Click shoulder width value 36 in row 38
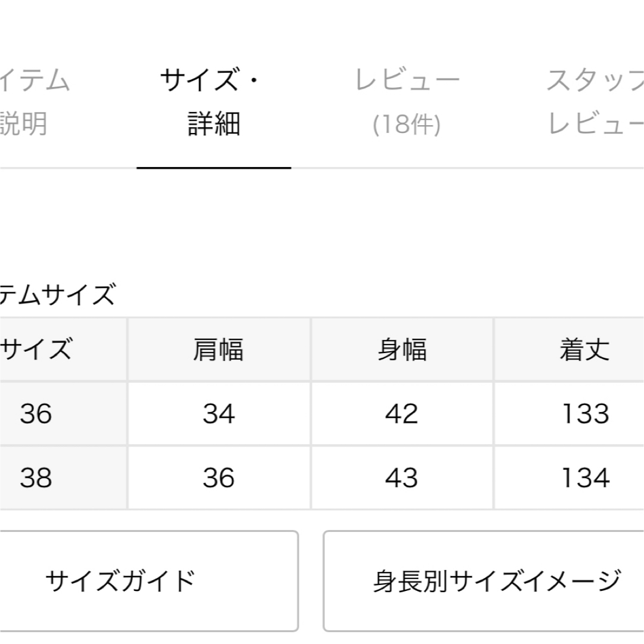Screen dimensions: 644x644 coord(219,477)
